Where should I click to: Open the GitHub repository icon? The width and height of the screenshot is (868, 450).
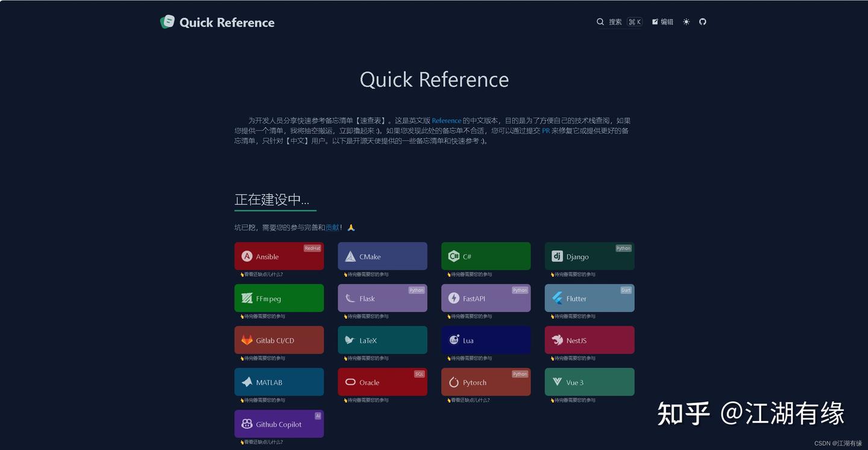[x=703, y=22]
